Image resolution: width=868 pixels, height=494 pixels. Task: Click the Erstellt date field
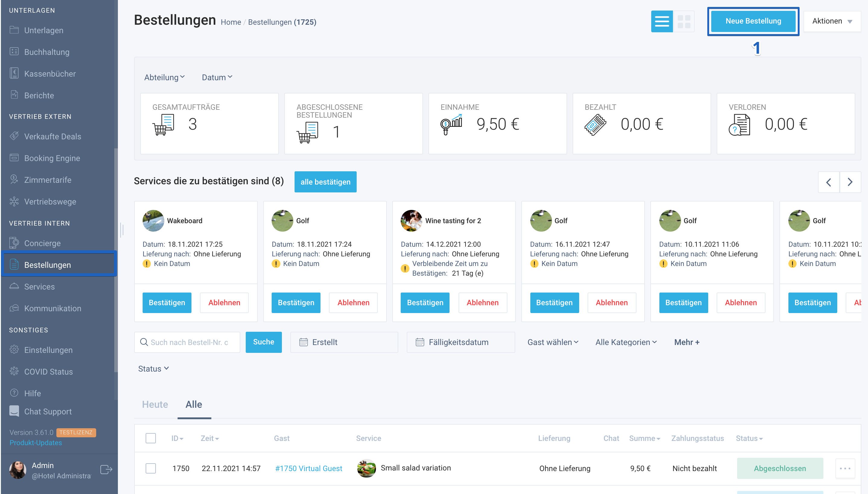344,342
